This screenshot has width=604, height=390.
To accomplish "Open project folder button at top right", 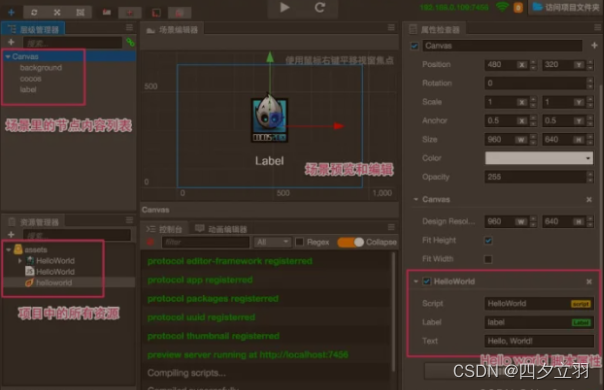I will [565, 7].
